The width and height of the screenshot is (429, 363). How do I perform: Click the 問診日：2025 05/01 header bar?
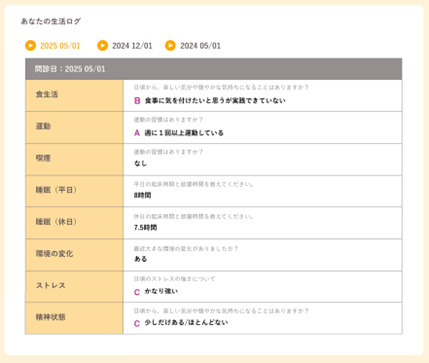214,69
